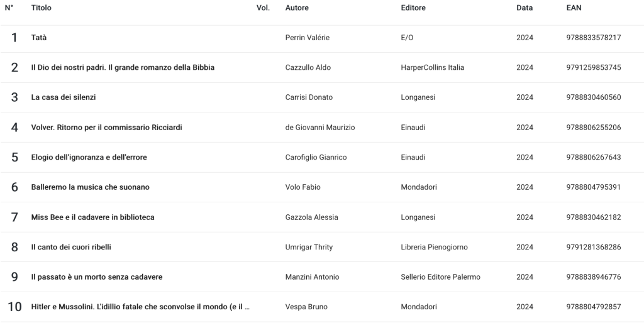Viewport: 644px width, 323px height.
Task: Click publisher HarperCollins Italia
Action: point(432,67)
